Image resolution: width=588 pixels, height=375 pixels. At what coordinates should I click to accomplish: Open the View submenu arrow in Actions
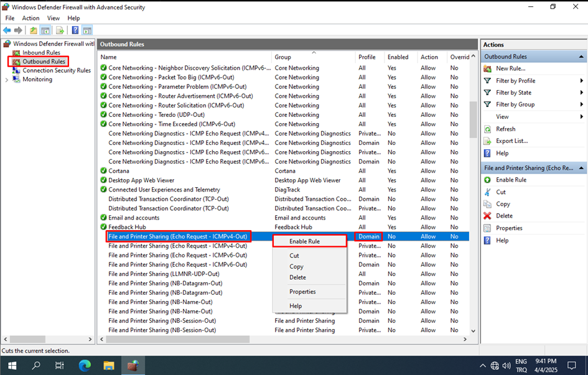point(581,116)
